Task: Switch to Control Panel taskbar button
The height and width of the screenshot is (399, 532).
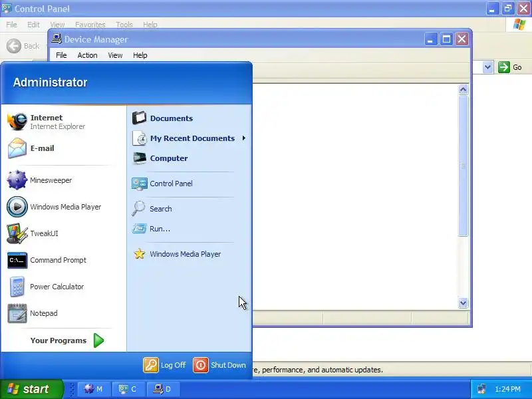Action: point(128,389)
